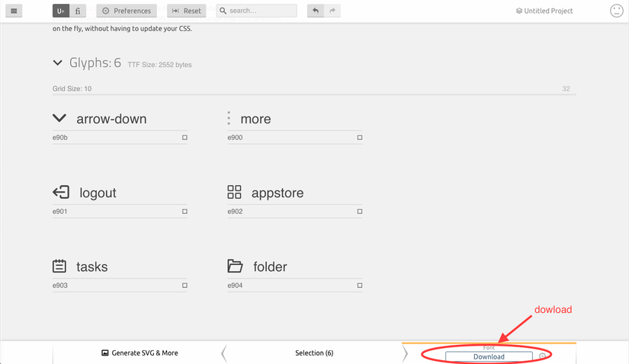Click the tasks glyph icon

tap(59, 266)
